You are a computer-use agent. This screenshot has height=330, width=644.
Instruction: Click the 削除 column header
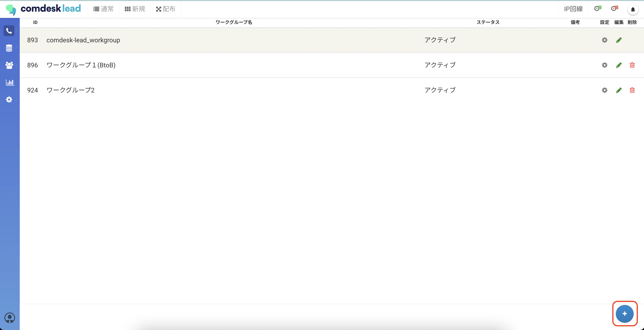tap(632, 22)
